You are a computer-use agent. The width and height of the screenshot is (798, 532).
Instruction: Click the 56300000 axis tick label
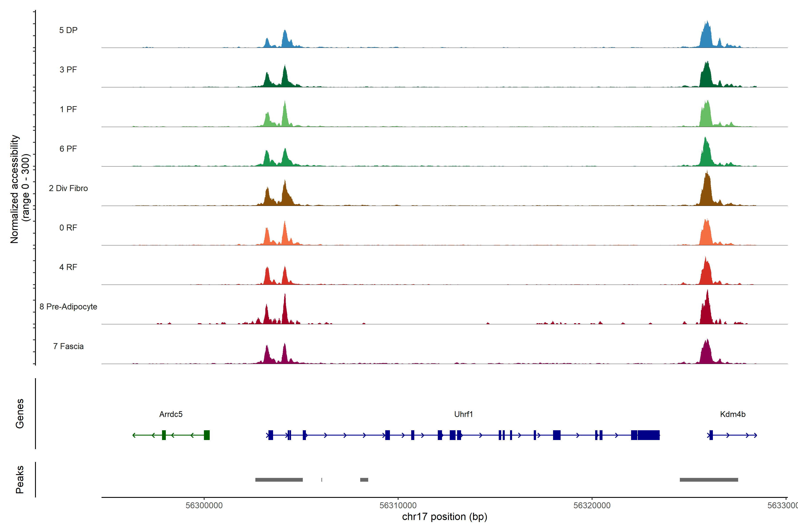coord(204,506)
